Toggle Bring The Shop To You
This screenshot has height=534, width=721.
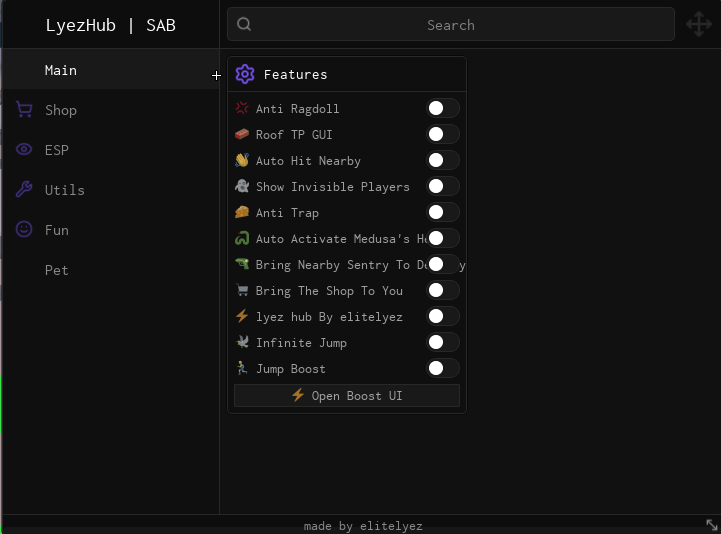(x=443, y=290)
